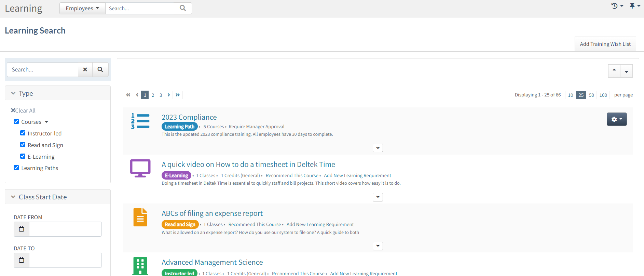Click the purple E-Learning monitor icon
This screenshot has width=644, height=276.
point(140,168)
